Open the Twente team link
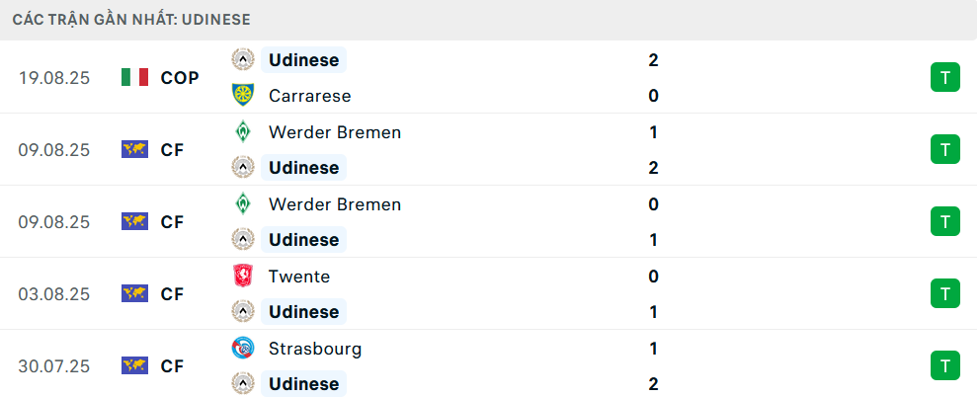 tap(298, 277)
